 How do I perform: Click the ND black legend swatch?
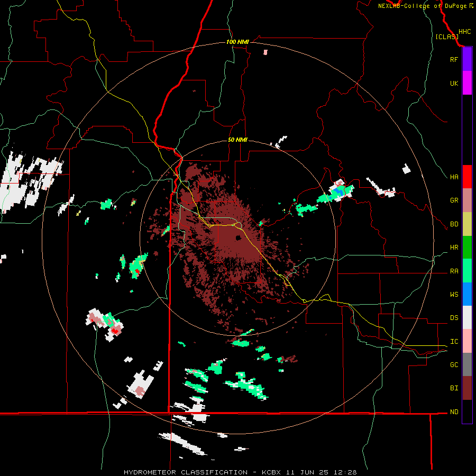click(x=467, y=411)
